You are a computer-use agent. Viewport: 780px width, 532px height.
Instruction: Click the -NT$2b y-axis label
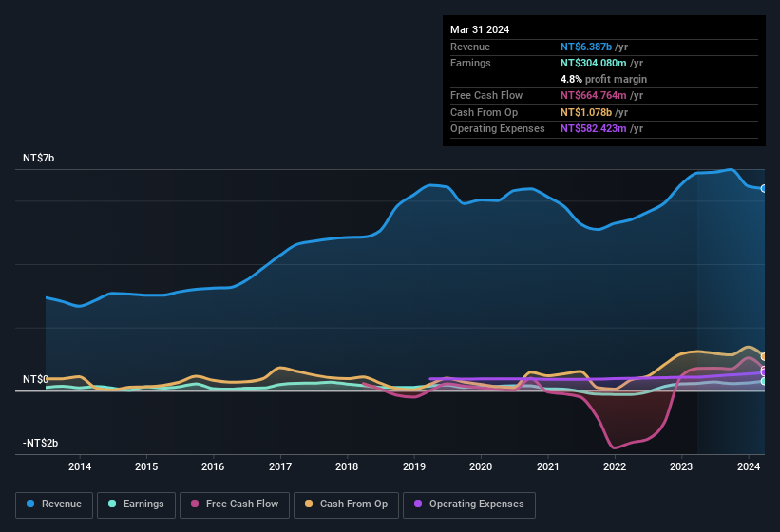click(x=40, y=443)
